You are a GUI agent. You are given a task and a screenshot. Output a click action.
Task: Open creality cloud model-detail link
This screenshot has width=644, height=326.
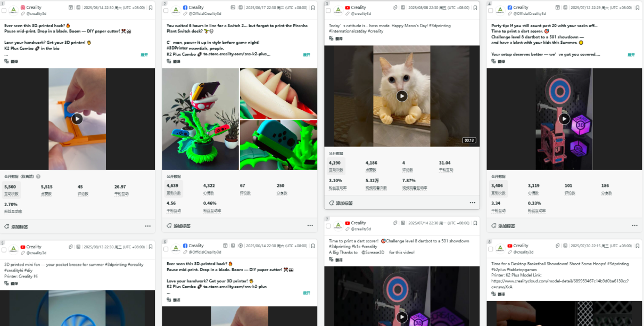pyautogui.click(x=560, y=283)
